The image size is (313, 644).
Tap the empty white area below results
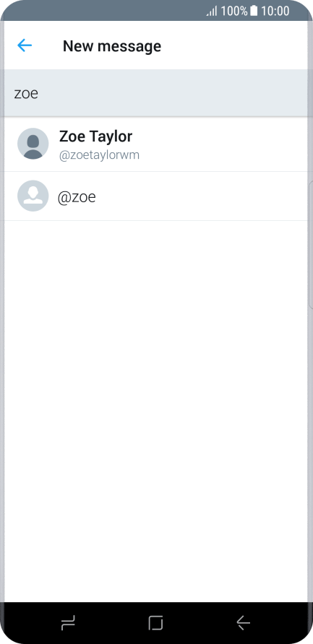(156, 411)
